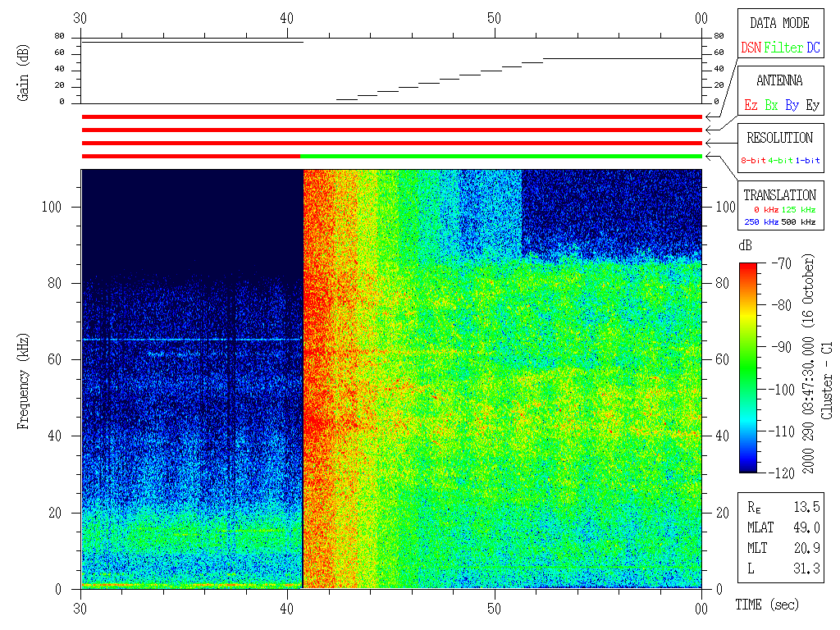840x630 pixels.
Task: Click the 4-bit resolution legend entry
Action: click(x=782, y=161)
